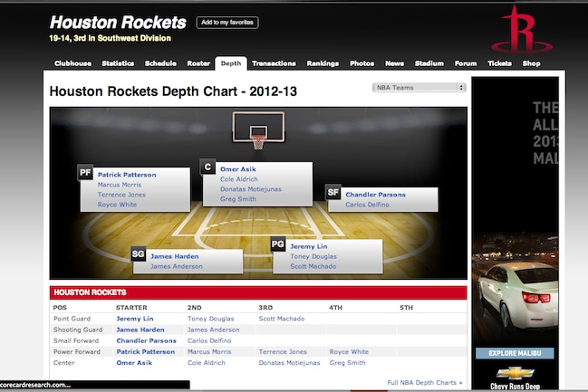Click the PG position badge on the court

[x=278, y=244]
